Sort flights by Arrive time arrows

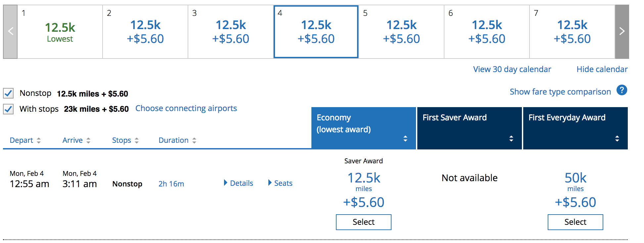pos(88,141)
